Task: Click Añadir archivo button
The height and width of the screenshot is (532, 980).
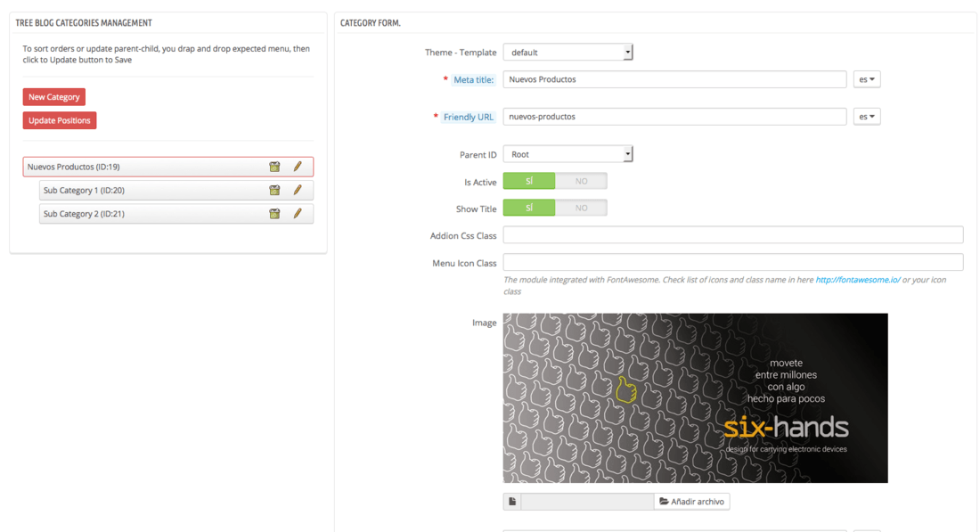Action: pyautogui.click(x=692, y=502)
